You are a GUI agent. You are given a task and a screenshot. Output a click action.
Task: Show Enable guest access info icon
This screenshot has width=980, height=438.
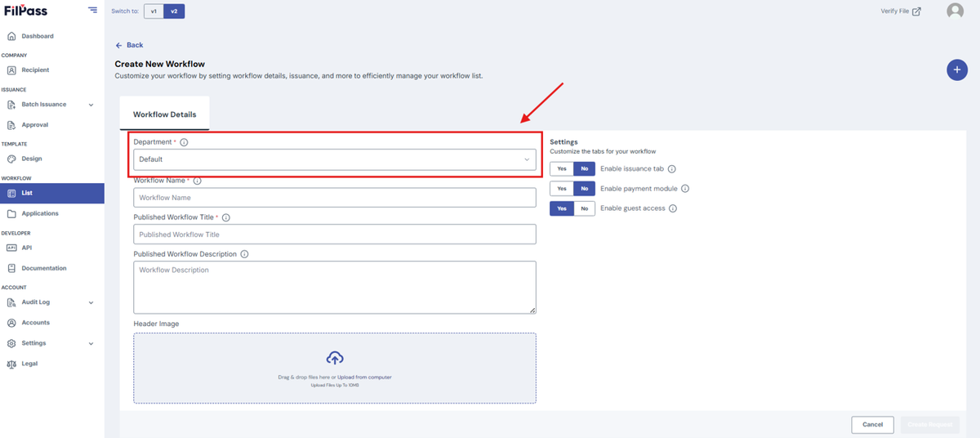point(673,208)
